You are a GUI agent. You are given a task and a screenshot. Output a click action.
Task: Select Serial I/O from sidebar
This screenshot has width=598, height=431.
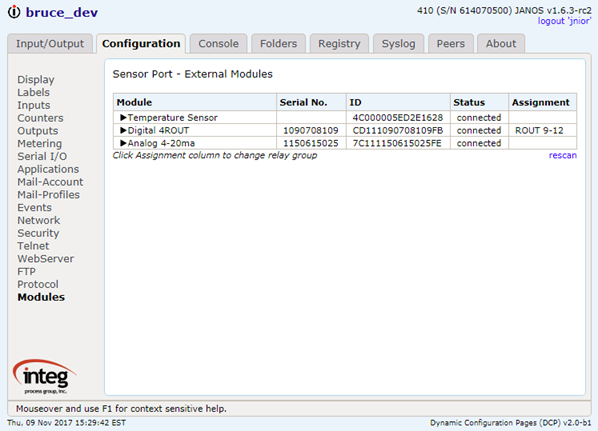pos(42,156)
